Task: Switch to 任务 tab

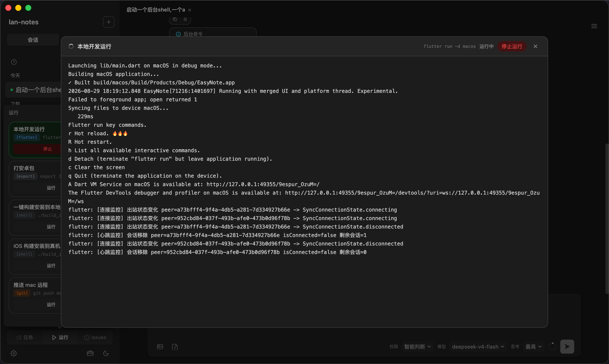Action: (25, 337)
